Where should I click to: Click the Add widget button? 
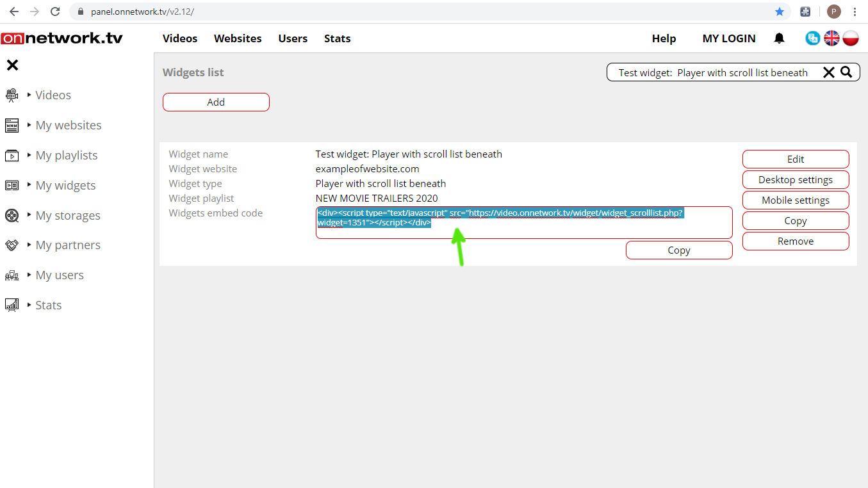click(216, 102)
